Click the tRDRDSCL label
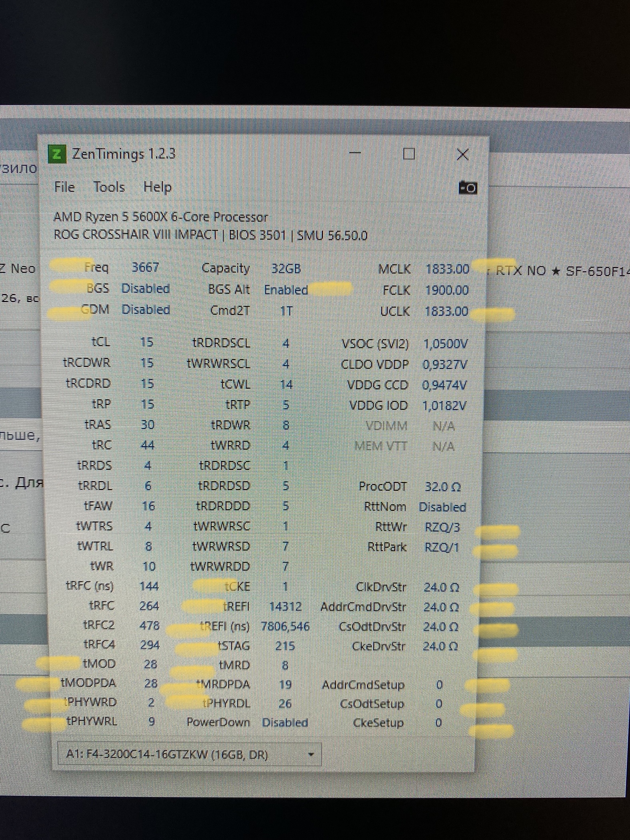The width and height of the screenshot is (630, 840). tap(221, 343)
